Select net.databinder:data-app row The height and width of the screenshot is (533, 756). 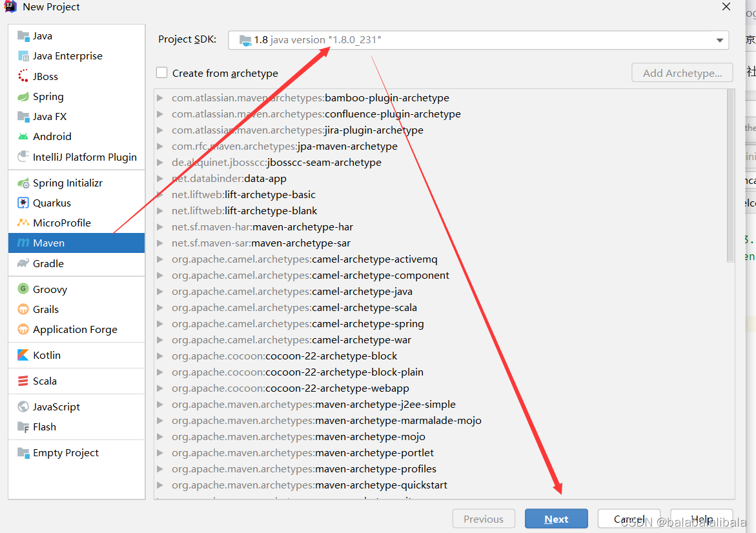441,179
